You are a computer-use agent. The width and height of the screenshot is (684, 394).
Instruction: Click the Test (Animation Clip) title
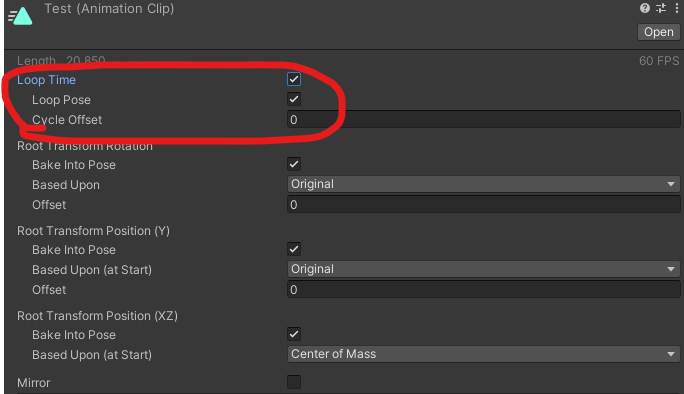pyautogui.click(x=109, y=9)
